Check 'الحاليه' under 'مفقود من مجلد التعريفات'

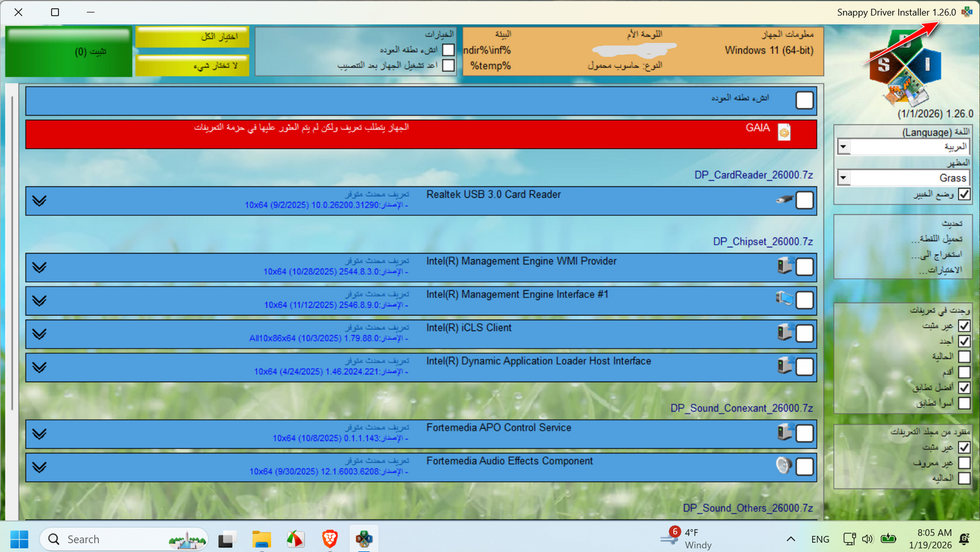coord(964,478)
